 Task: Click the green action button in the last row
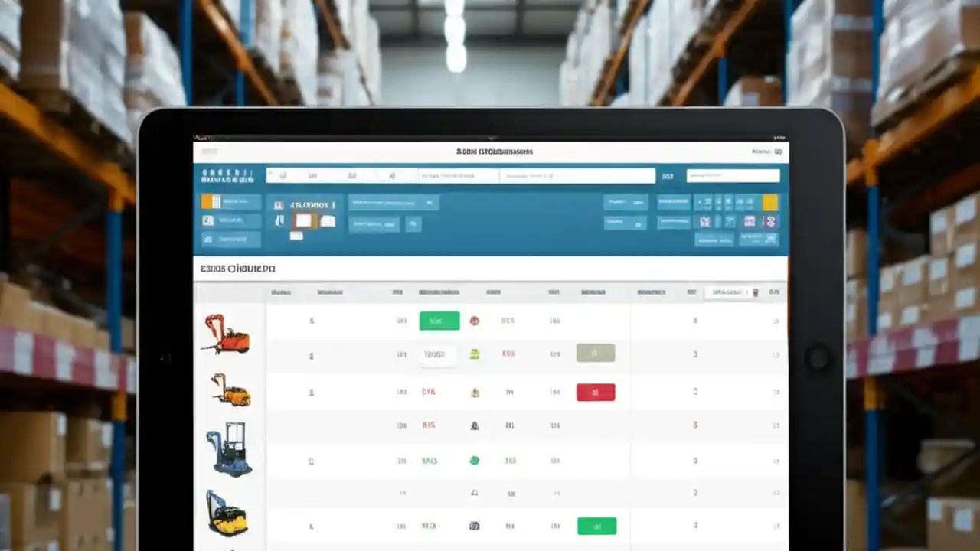coord(596,526)
